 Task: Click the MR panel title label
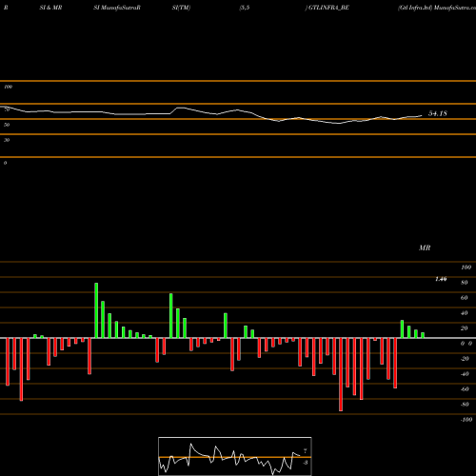click(425, 248)
